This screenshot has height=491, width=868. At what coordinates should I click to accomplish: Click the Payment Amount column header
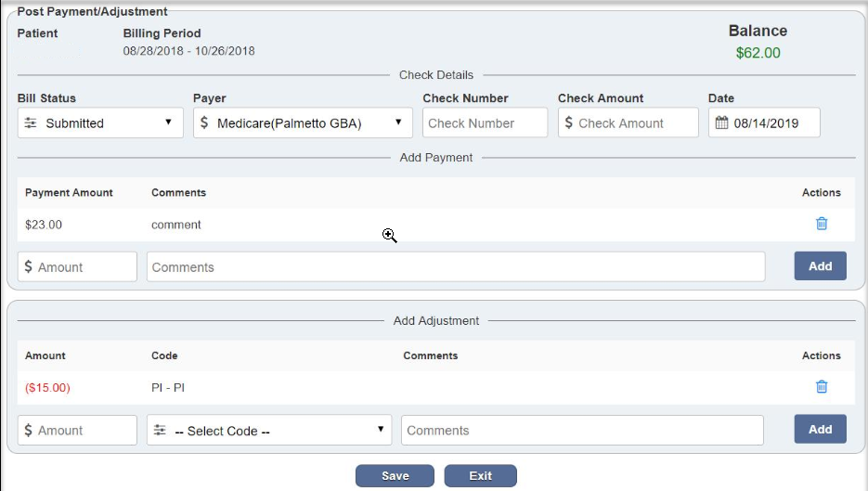click(69, 193)
